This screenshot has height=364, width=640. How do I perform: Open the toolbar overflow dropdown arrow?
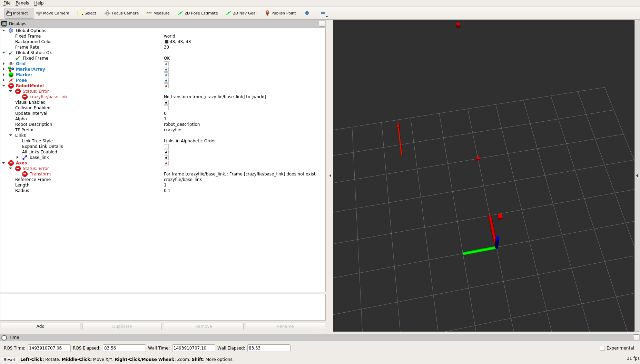pyautogui.click(x=327, y=17)
